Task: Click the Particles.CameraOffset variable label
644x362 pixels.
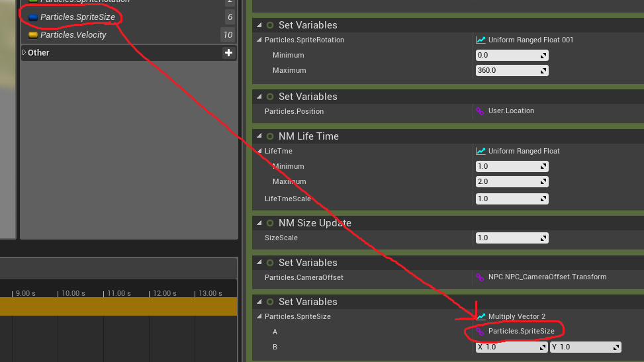Action: pyautogui.click(x=304, y=277)
